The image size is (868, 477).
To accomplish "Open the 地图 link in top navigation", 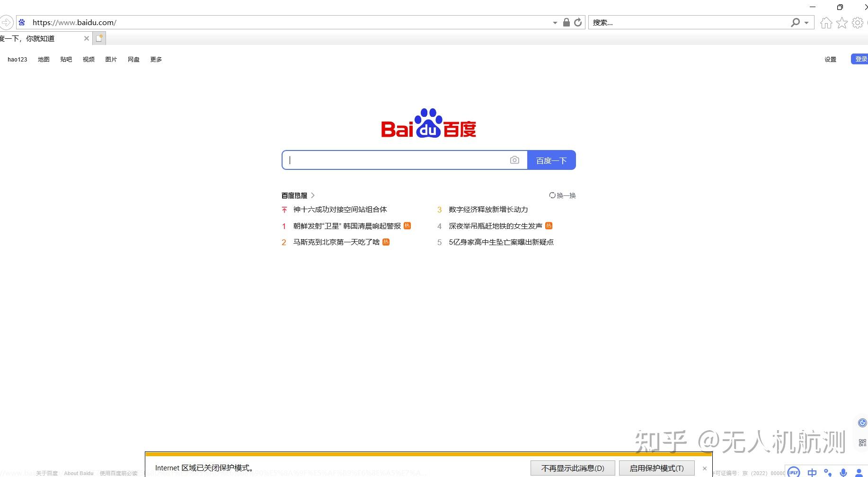I will (x=44, y=60).
